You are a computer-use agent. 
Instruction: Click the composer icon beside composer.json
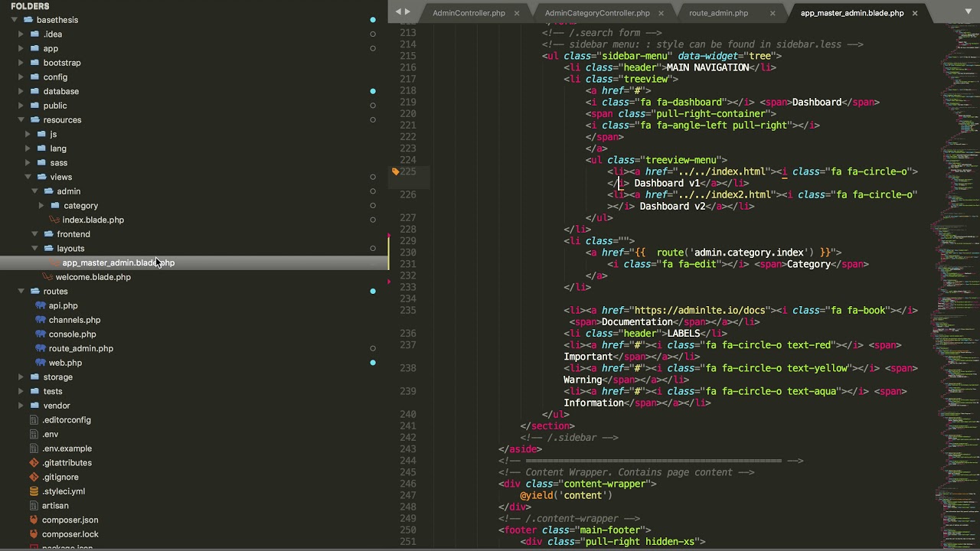(34, 520)
